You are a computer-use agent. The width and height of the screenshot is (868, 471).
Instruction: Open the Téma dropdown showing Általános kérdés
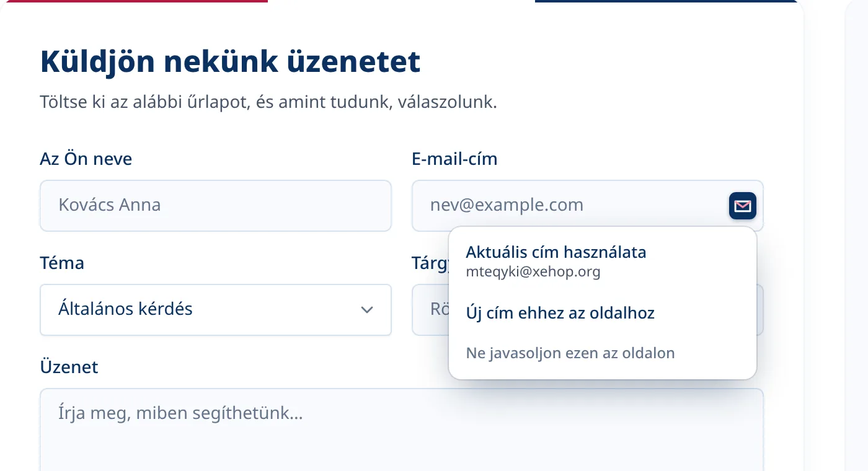point(216,310)
